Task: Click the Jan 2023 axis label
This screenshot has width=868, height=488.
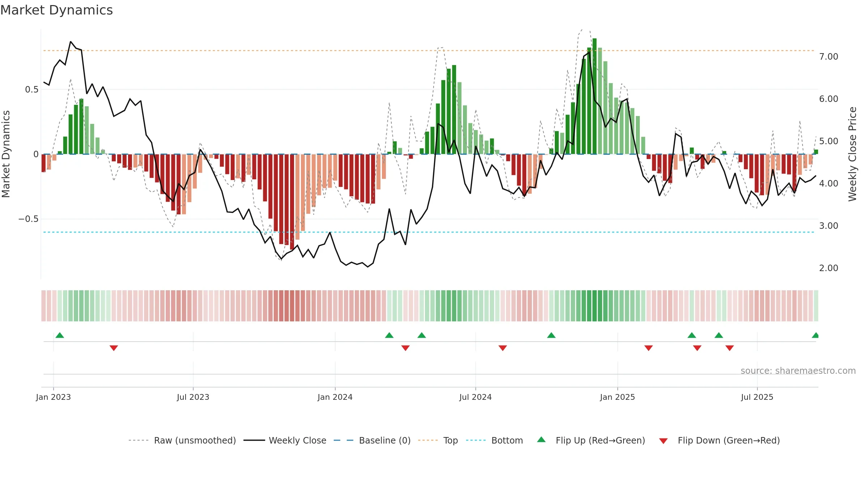Action: pyautogui.click(x=53, y=397)
